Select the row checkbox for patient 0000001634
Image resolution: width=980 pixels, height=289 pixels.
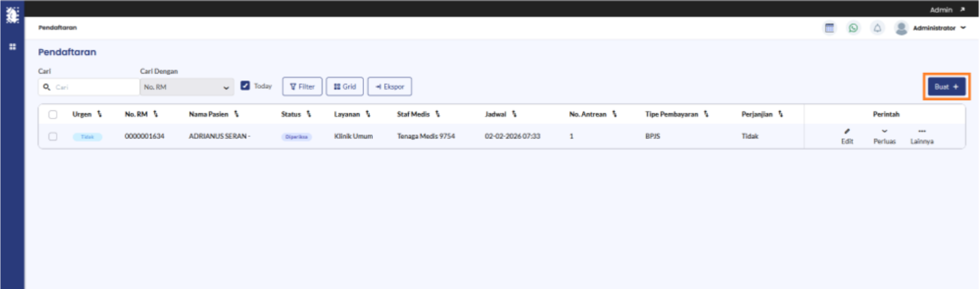(x=52, y=136)
